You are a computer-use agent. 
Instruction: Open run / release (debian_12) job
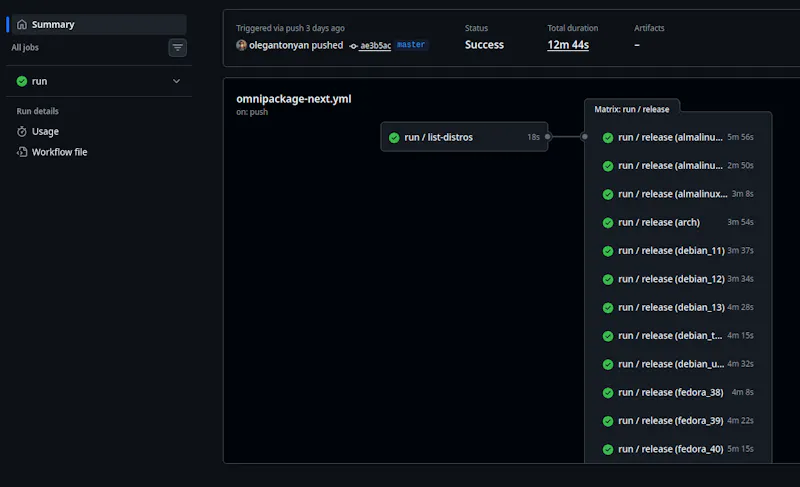click(x=678, y=279)
